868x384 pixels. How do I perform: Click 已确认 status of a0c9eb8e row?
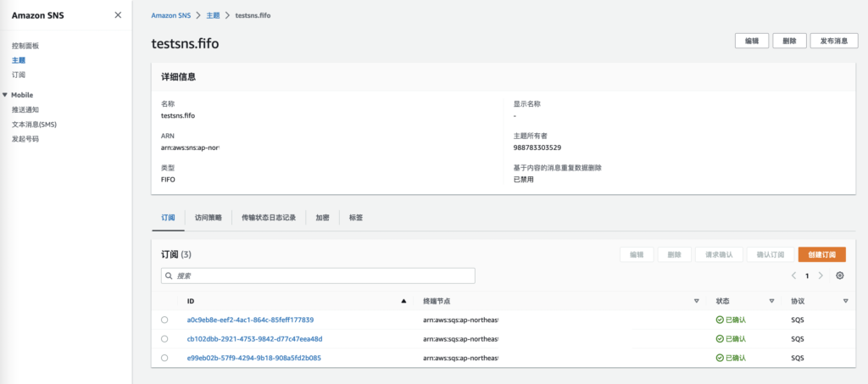point(731,320)
